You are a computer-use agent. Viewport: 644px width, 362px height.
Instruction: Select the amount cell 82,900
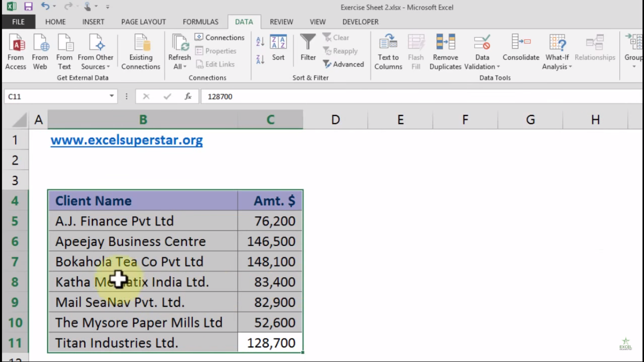pos(270,302)
